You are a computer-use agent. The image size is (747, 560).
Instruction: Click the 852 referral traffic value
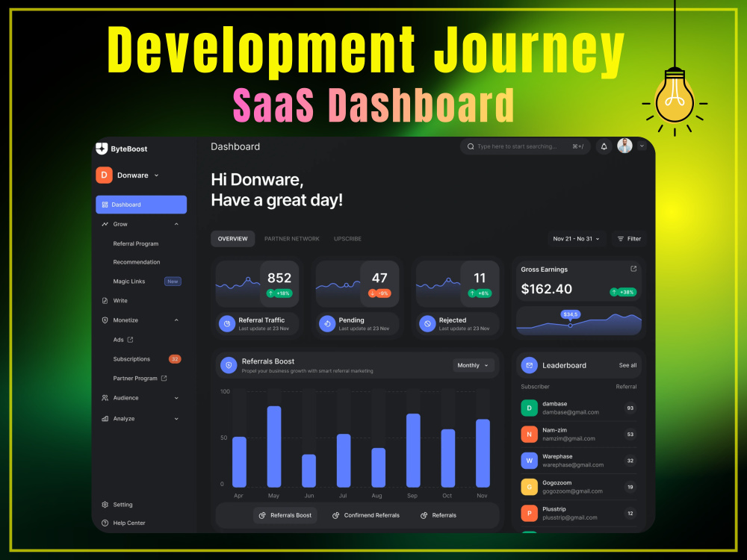(x=279, y=278)
